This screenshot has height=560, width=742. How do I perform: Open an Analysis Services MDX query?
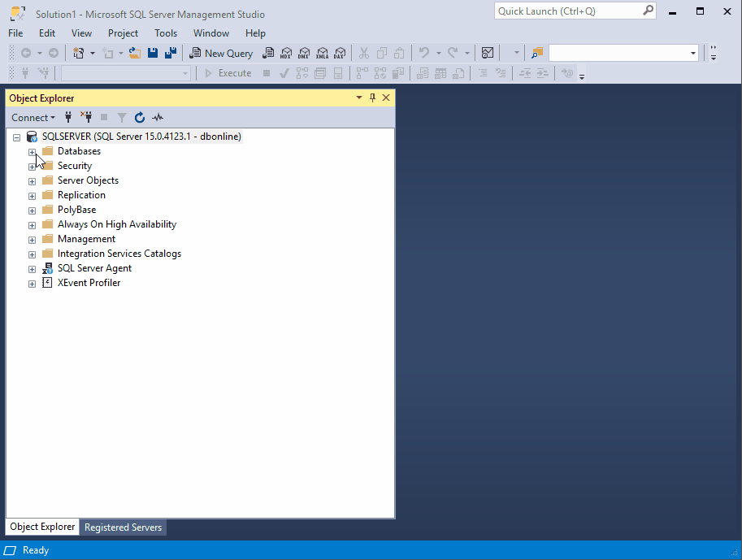click(x=286, y=53)
